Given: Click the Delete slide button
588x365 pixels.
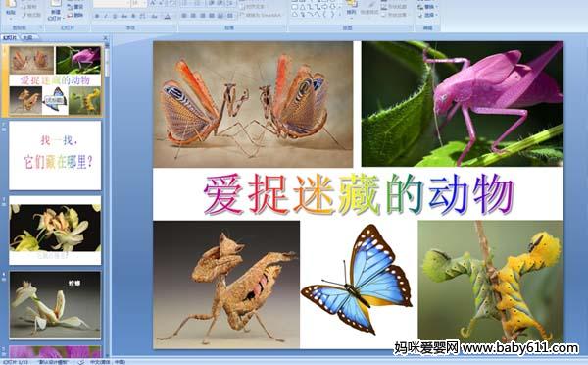Looking at the screenshot, I should (x=74, y=15).
